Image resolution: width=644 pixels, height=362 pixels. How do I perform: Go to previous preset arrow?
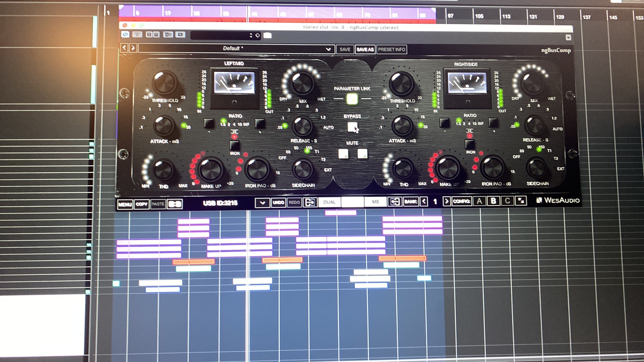coord(124,48)
